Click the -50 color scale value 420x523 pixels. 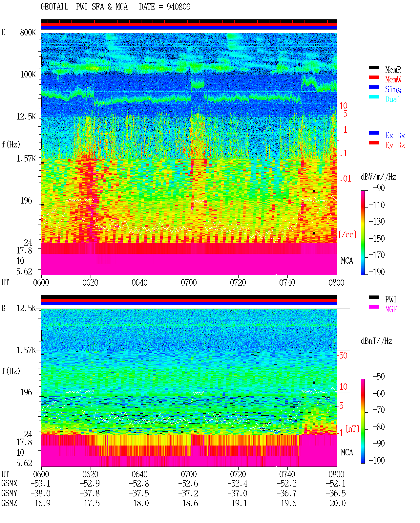click(379, 377)
